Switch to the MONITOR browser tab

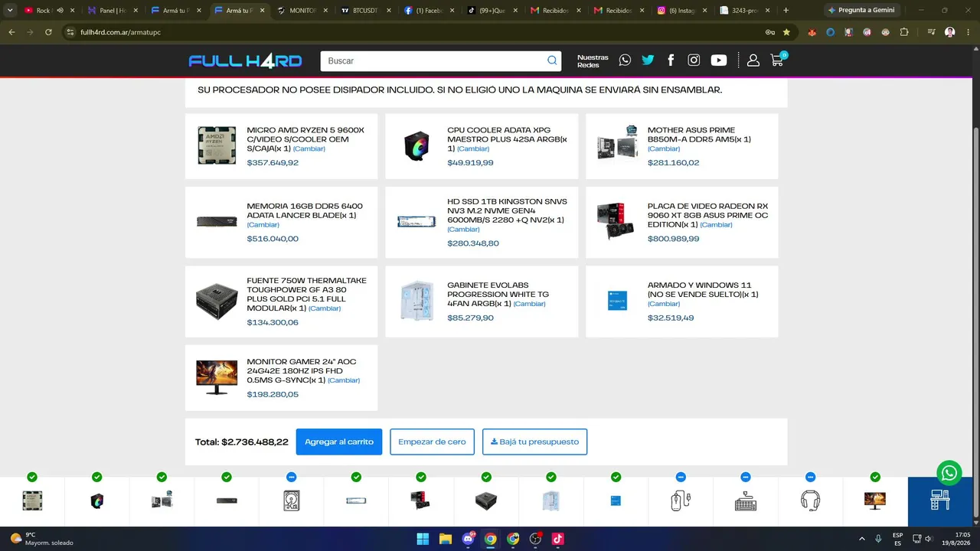click(x=301, y=11)
